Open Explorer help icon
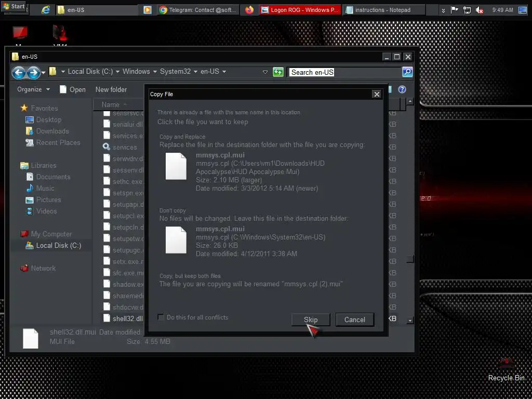Screen dimensions: 532x399 pyautogui.click(x=402, y=89)
